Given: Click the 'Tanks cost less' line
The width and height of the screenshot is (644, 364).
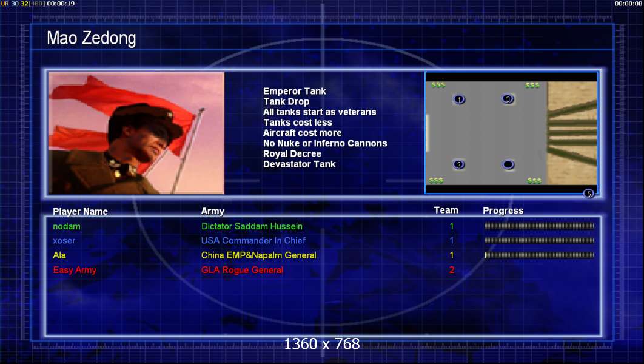Looking at the screenshot, I should click(x=298, y=123).
